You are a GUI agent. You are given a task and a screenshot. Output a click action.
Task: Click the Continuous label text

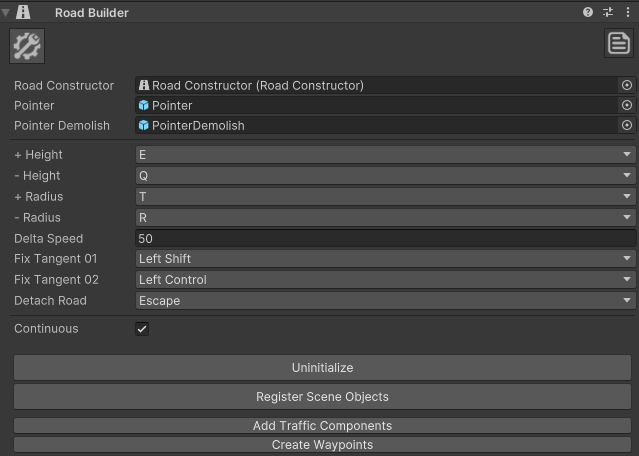click(x=46, y=328)
